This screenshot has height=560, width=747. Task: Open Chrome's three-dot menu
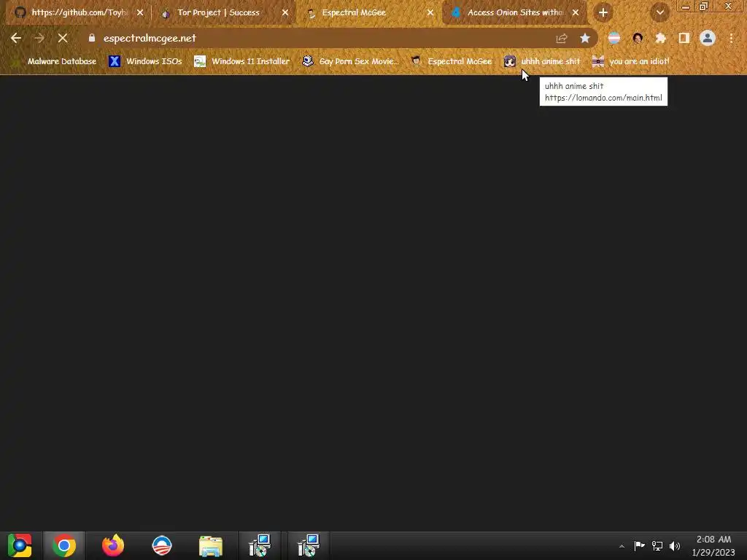[x=731, y=39]
